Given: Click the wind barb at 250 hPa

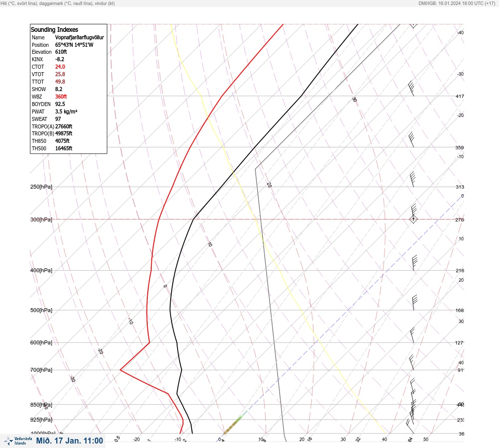Looking at the screenshot, I should tap(413, 179).
